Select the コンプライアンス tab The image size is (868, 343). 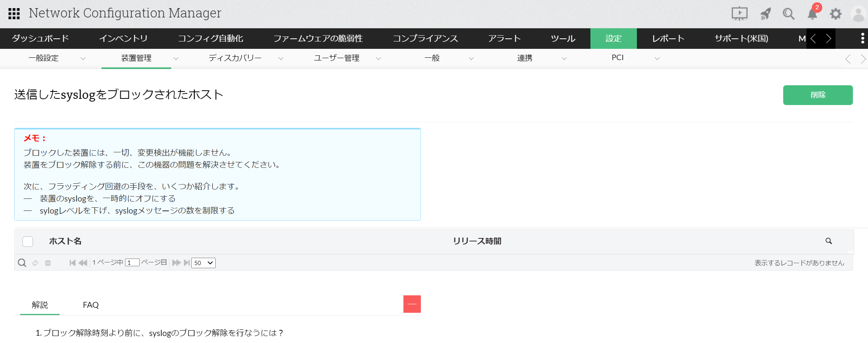425,38
